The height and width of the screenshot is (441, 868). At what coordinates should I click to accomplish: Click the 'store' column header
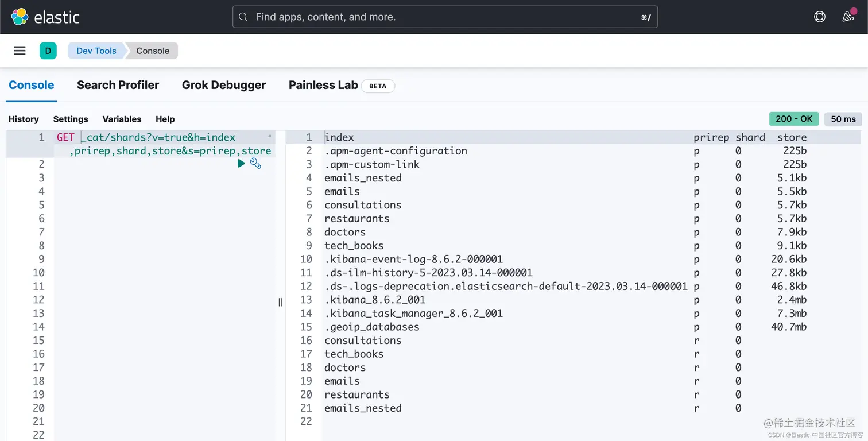pos(792,137)
